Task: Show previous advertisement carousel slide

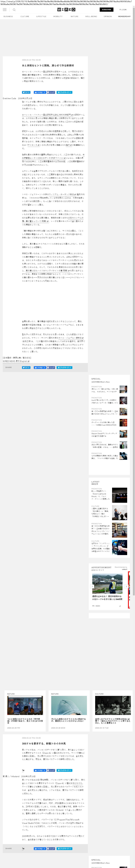Action: pyautogui.click(x=92, y=587)
